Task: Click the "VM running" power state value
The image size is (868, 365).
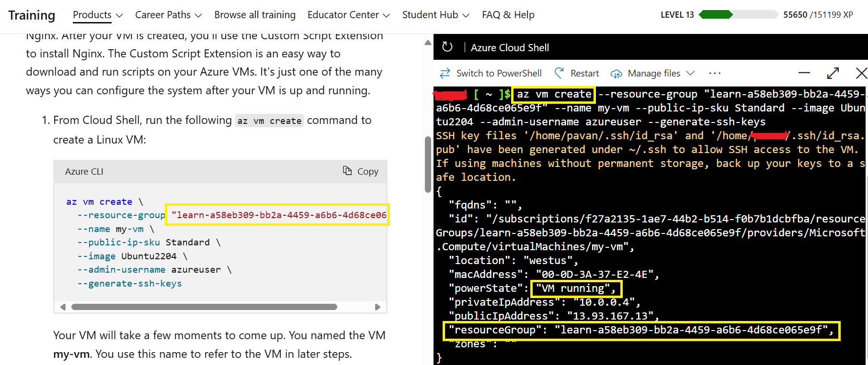Action: tap(576, 288)
